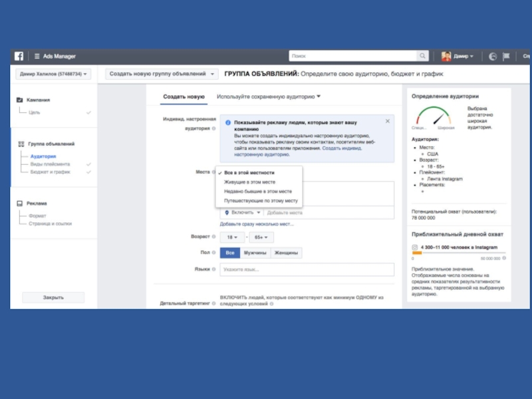Click Группа объявлений section heading

tap(51, 144)
